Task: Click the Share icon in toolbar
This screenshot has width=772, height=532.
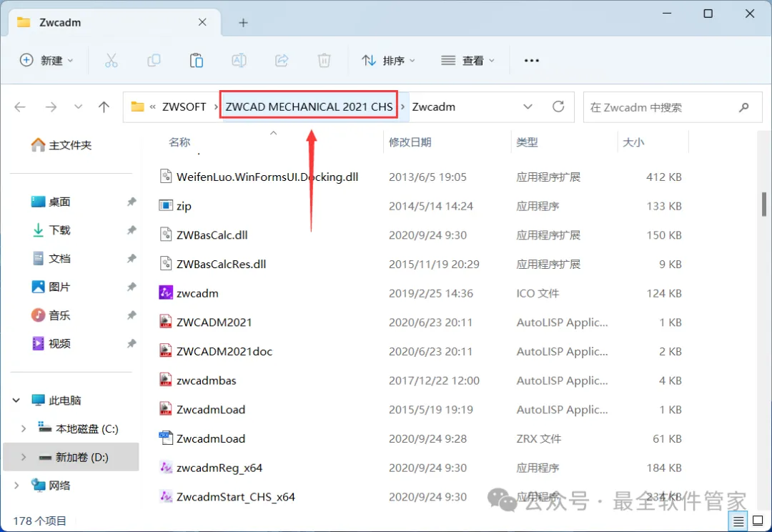Action: click(282, 61)
